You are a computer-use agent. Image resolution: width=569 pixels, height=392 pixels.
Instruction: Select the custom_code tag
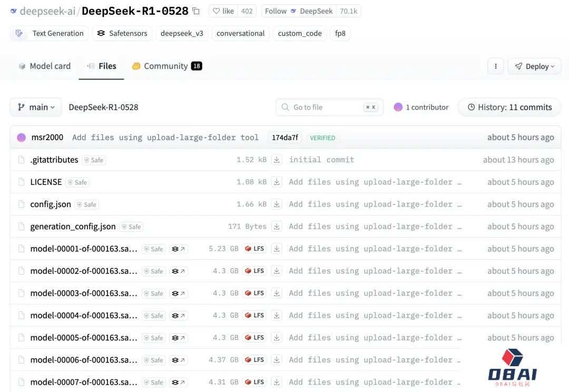coord(300,33)
